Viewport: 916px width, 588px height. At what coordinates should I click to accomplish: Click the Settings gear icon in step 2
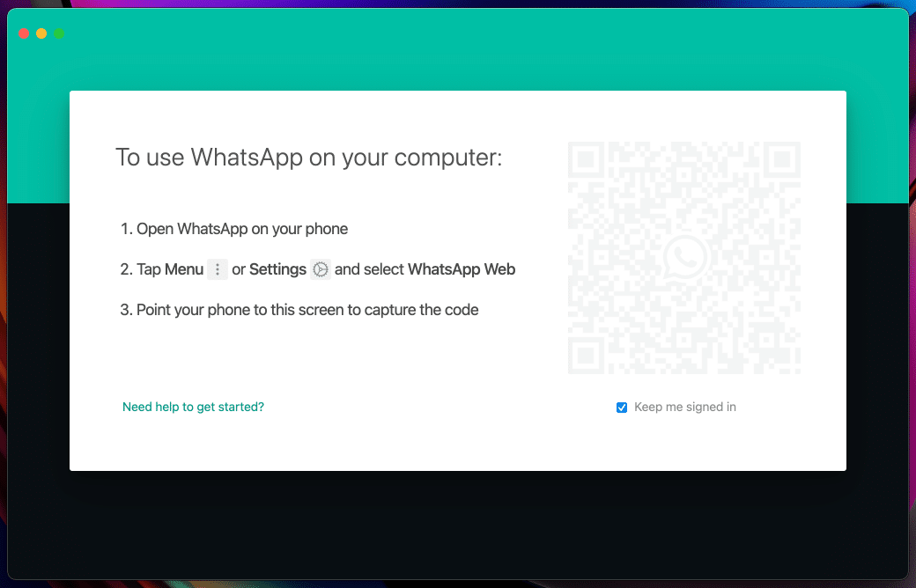point(320,269)
